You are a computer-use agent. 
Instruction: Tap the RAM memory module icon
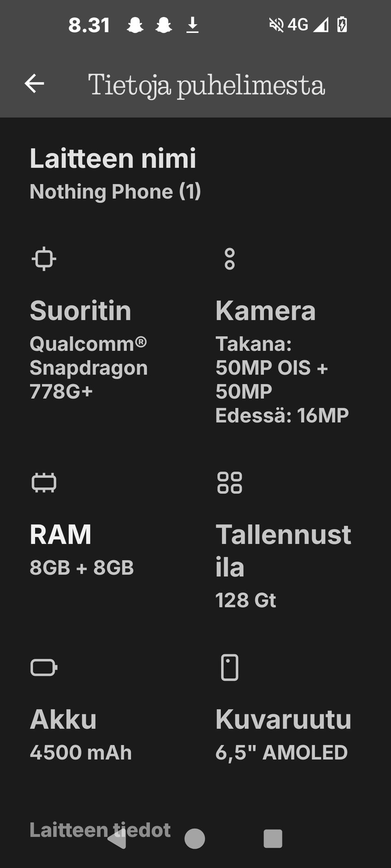44,483
